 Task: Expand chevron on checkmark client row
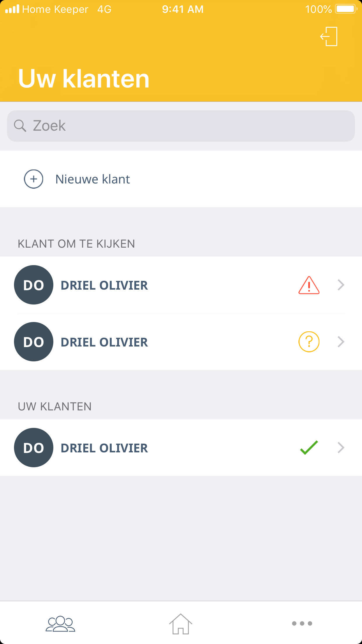click(341, 448)
